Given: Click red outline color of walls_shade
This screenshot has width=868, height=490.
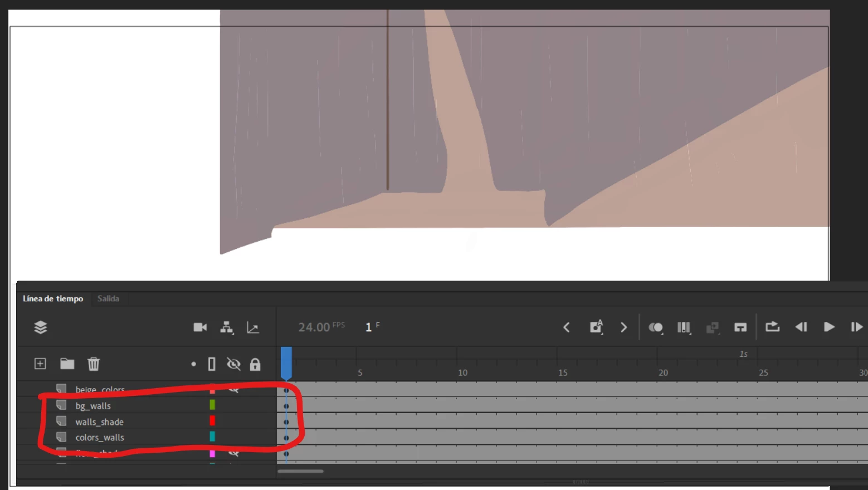Looking at the screenshot, I should pos(212,420).
